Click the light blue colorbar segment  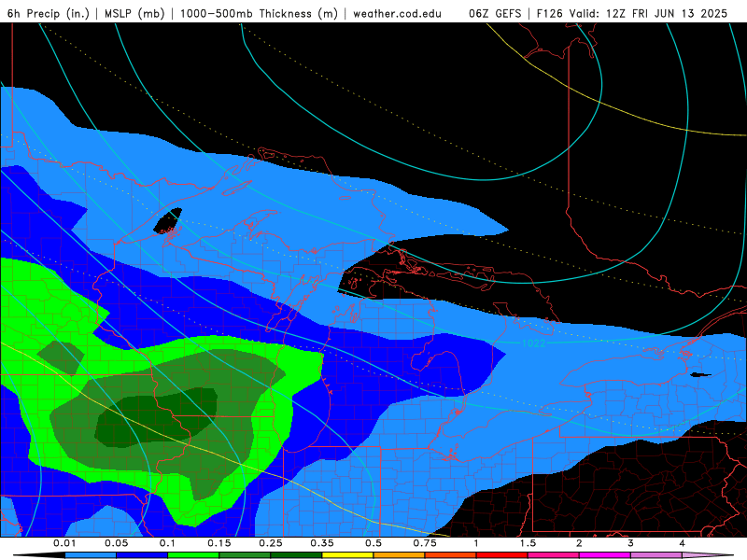pyautogui.click(x=91, y=555)
